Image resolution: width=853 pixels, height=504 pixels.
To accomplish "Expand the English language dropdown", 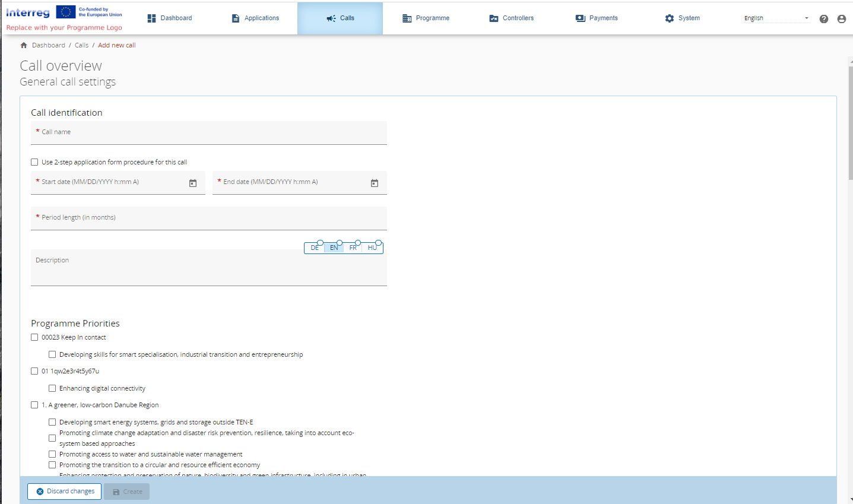I will tap(776, 18).
